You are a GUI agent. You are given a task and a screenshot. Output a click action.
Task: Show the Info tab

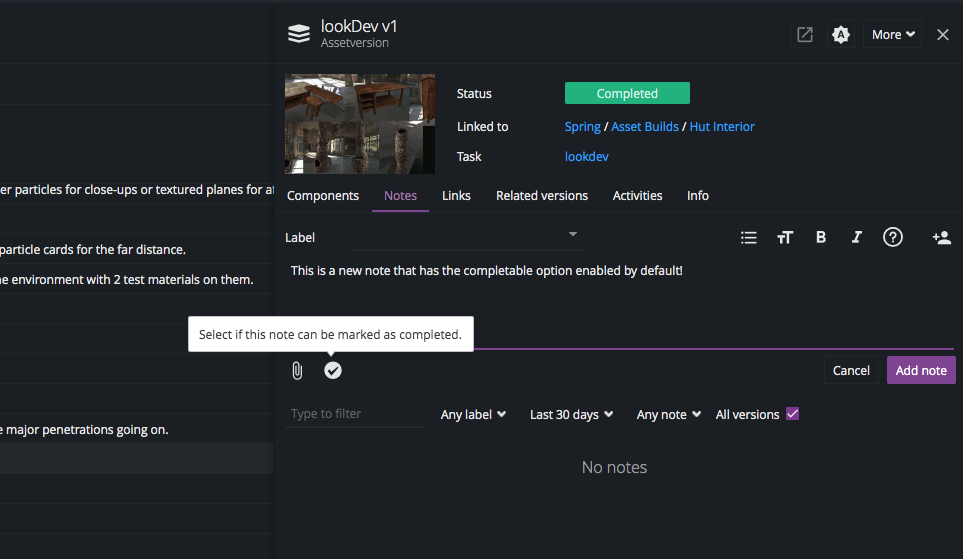(698, 195)
